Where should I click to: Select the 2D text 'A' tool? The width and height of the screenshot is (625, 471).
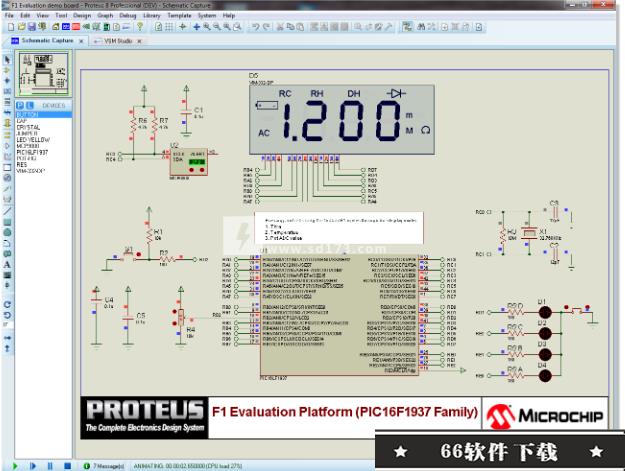(7, 265)
